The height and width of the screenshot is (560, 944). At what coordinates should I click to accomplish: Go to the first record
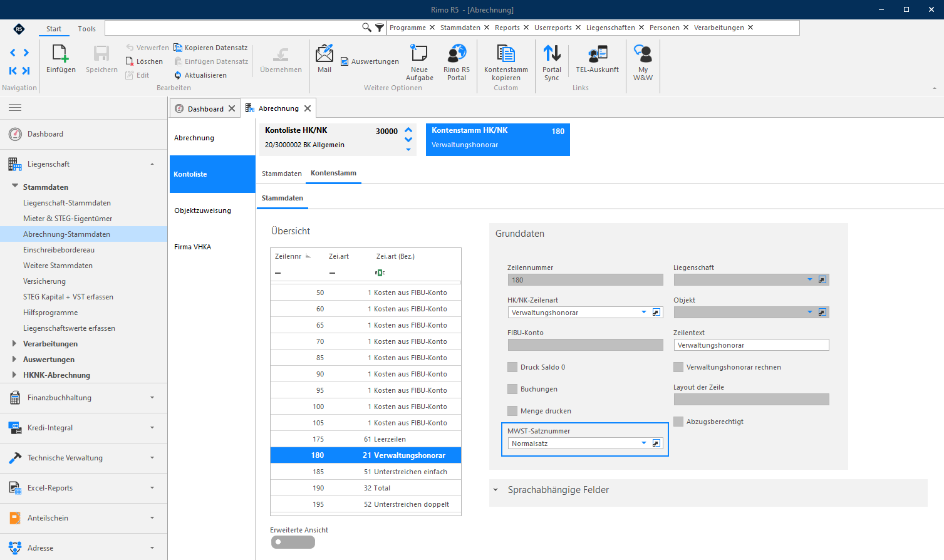[13, 71]
